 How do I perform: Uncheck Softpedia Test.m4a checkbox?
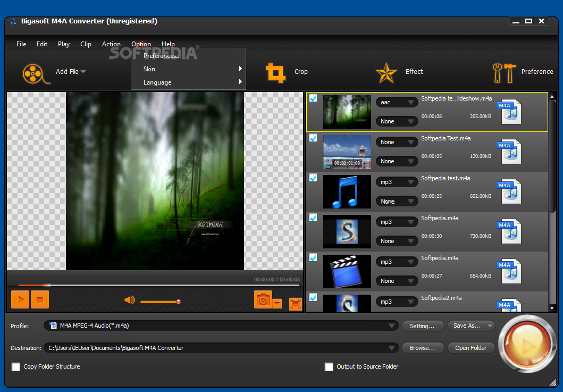tap(313, 138)
